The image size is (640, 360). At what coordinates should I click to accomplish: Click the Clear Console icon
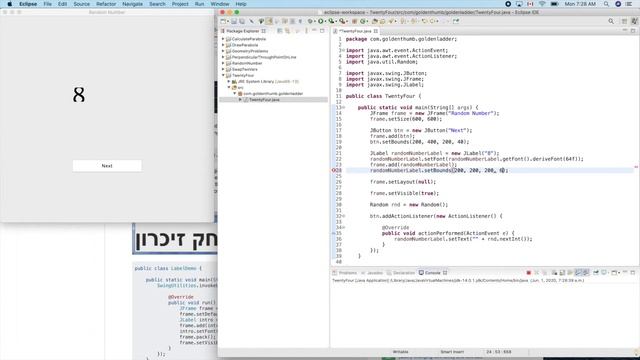555,273
